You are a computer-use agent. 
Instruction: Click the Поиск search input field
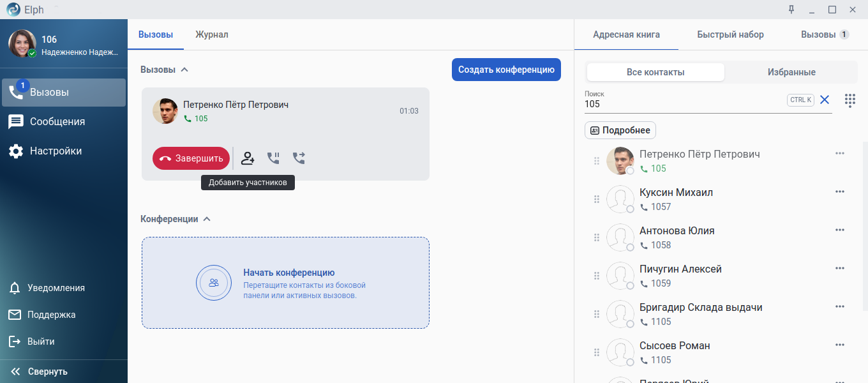click(683, 104)
